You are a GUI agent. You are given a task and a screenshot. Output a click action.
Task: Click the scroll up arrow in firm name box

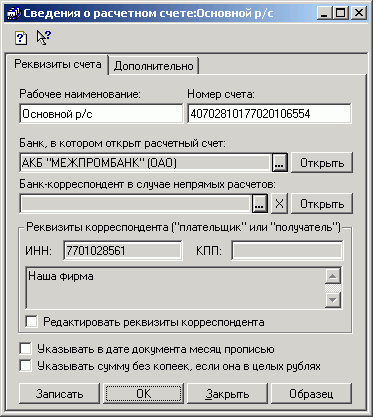333,276
